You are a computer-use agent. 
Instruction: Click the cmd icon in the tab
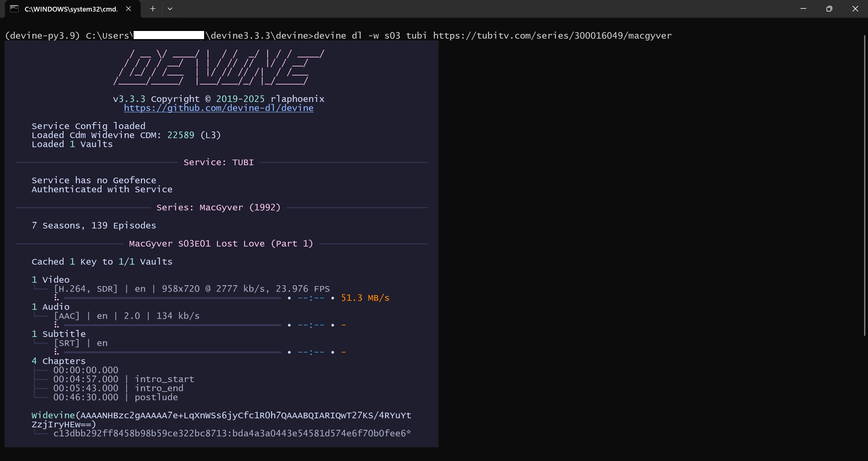pyautogui.click(x=14, y=9)
